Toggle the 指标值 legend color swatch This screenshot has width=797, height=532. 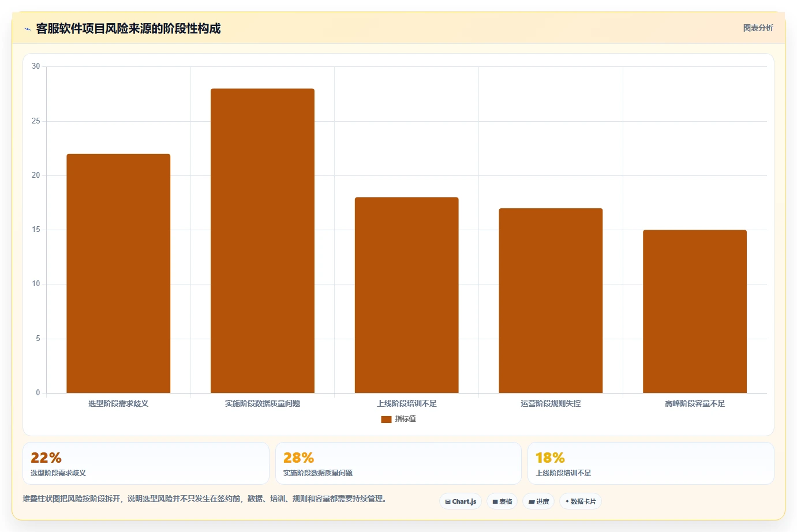[386, 419]
